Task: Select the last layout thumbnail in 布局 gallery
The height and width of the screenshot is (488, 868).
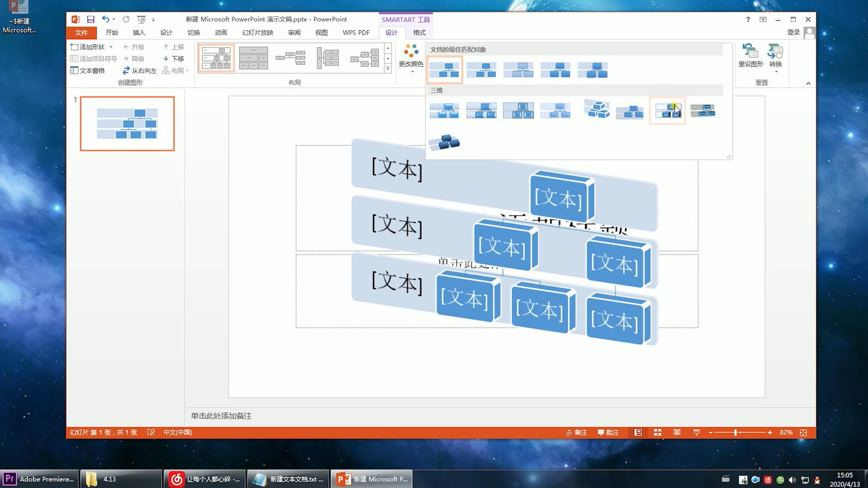Action: tap(364, 58)
